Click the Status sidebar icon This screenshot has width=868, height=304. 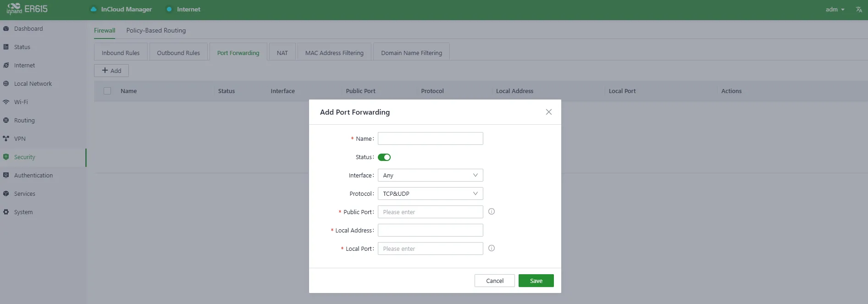click(x=6, y=47)
